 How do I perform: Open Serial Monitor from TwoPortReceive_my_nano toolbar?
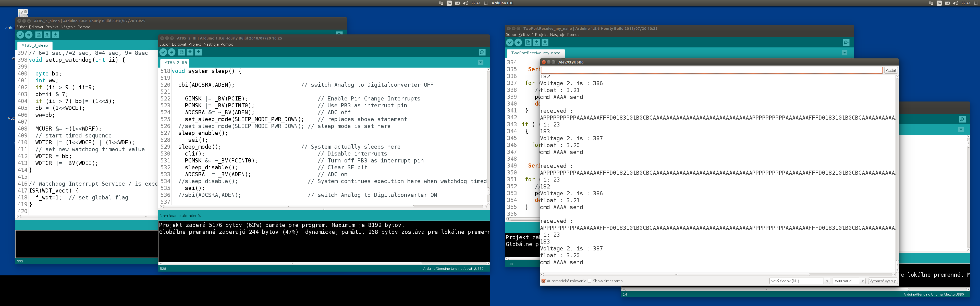click(x=846, y=43)
